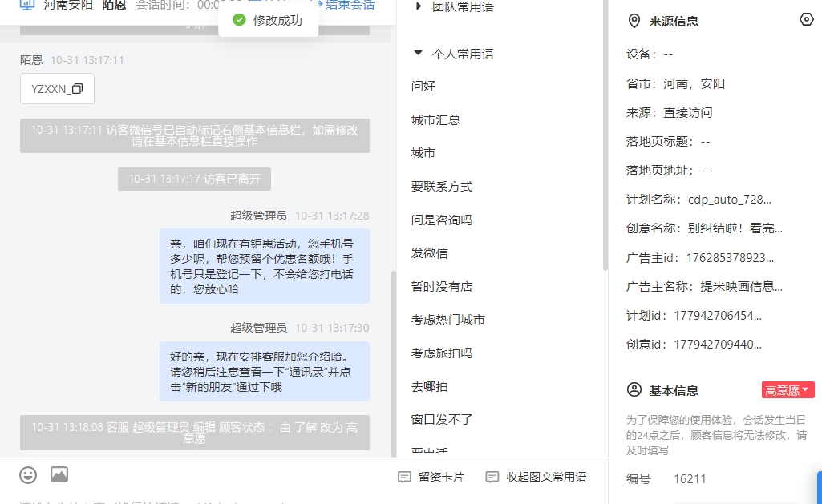
Task: Click the 安排客服加您 message bubble
Action: point(265,372)
